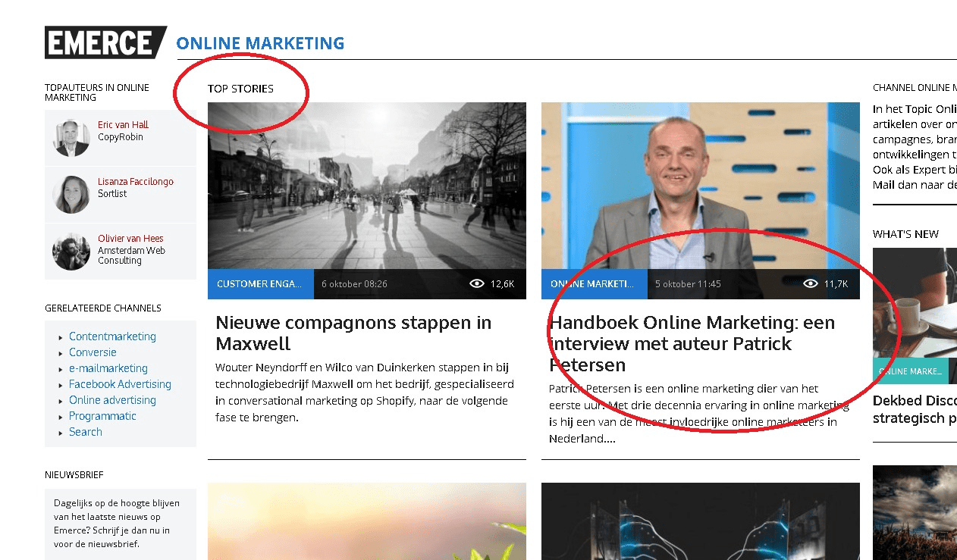Go to the Conversie channel

(x=93, y=352)
